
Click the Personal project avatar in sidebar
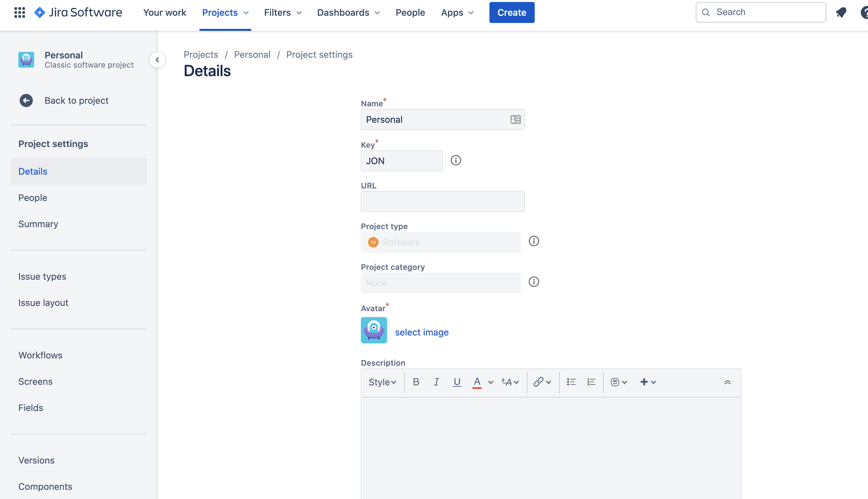tap(26, 60)
